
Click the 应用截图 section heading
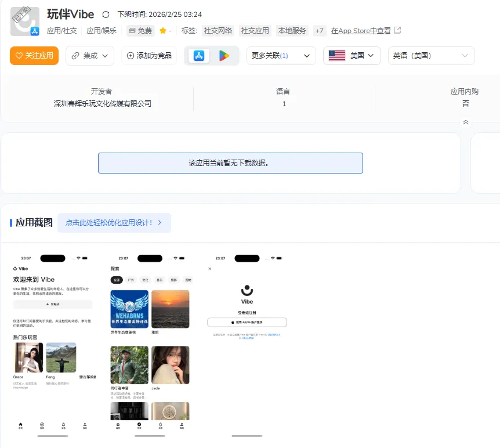coord(34,222)
